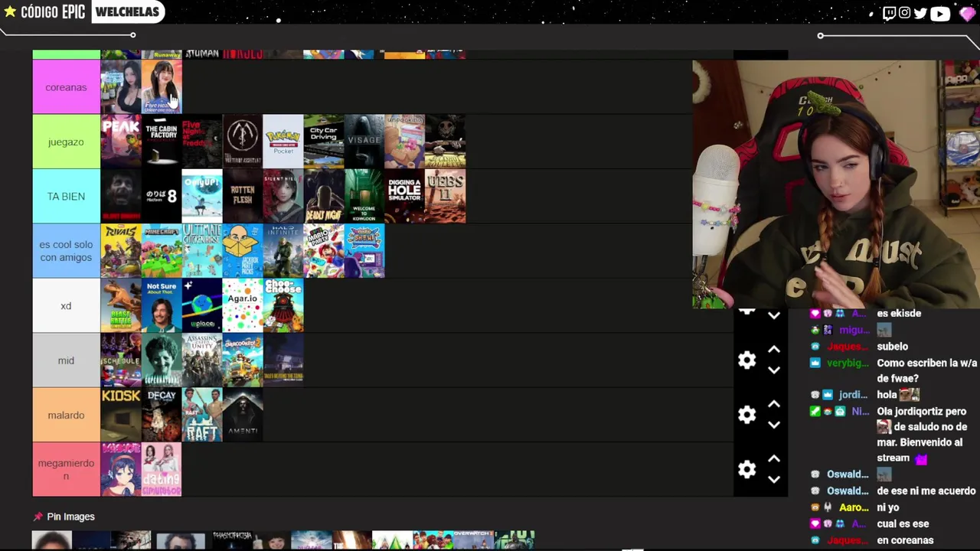Viewport: 980px width, 551px height.
Task: Select the Platform 8 thumbnail
Action: (162, 197)
